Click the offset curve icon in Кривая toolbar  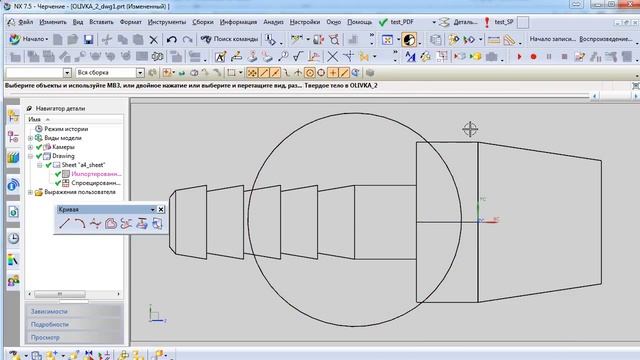point(111,223)
